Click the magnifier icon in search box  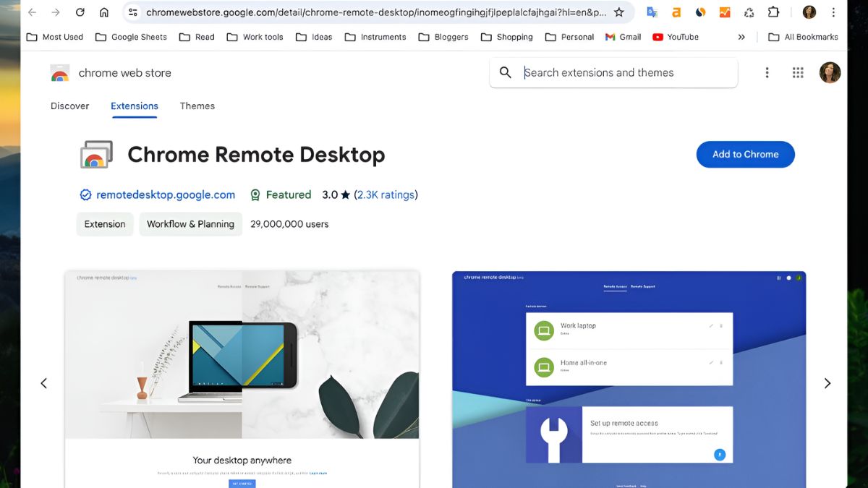coord(506,72)
